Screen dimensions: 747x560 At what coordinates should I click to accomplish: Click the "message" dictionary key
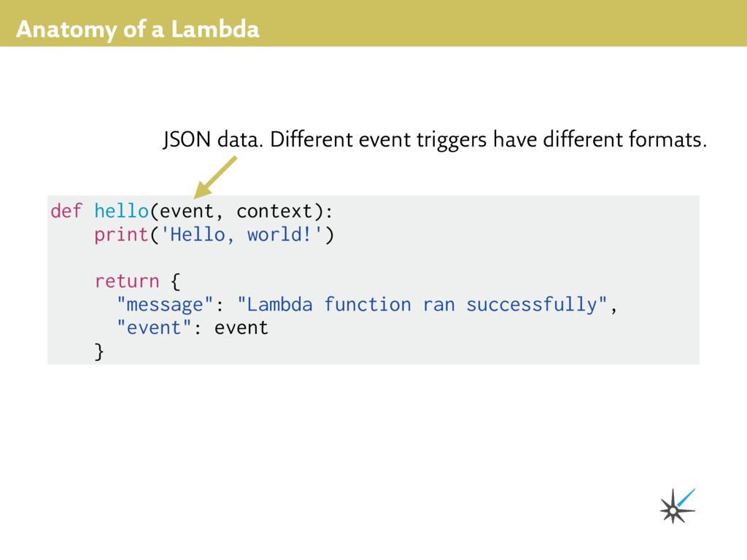click(165, 304)
